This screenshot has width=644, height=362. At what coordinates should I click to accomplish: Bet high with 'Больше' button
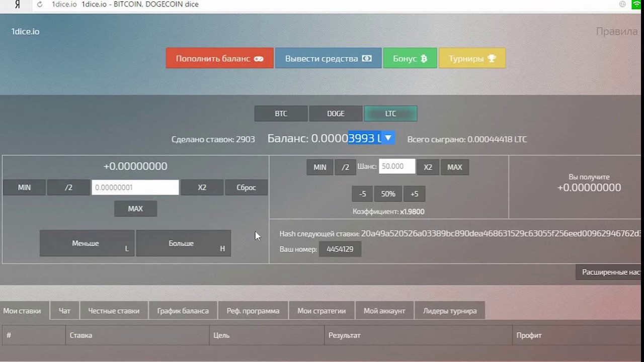[183, 243]
